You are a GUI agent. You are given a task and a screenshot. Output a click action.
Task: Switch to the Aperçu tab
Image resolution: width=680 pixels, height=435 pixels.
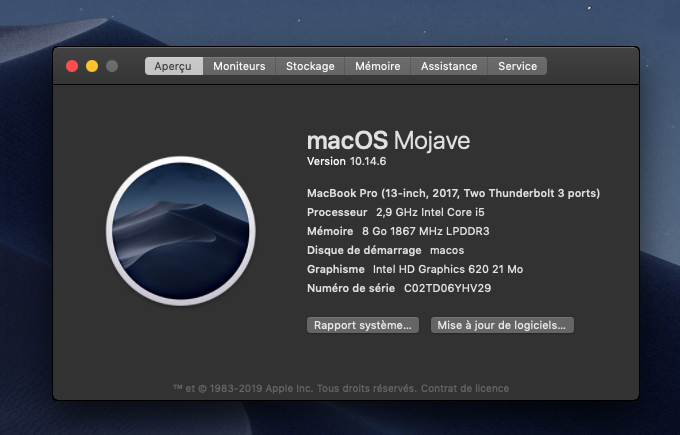pos(173,66)
